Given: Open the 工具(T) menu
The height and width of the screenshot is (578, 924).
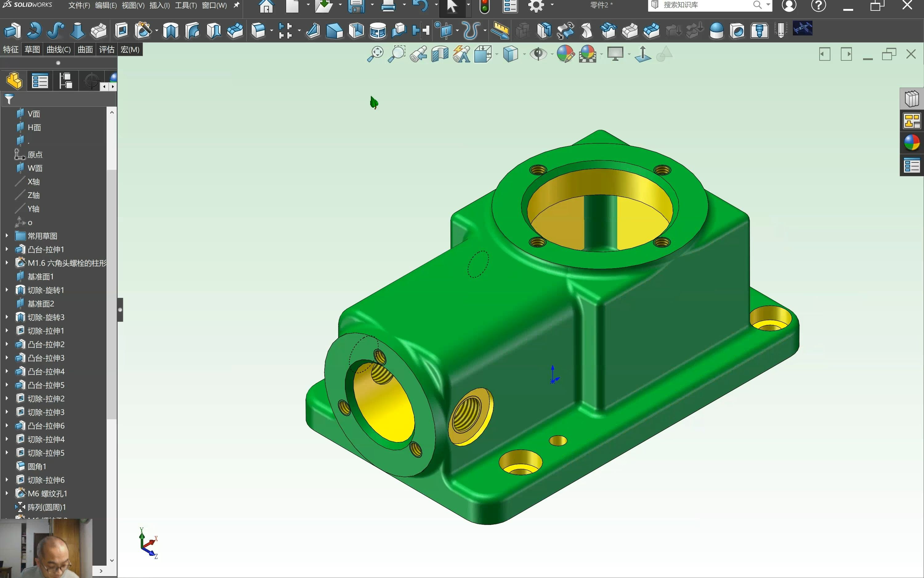Looking at the screenshot, I should (x=186, y=5).
